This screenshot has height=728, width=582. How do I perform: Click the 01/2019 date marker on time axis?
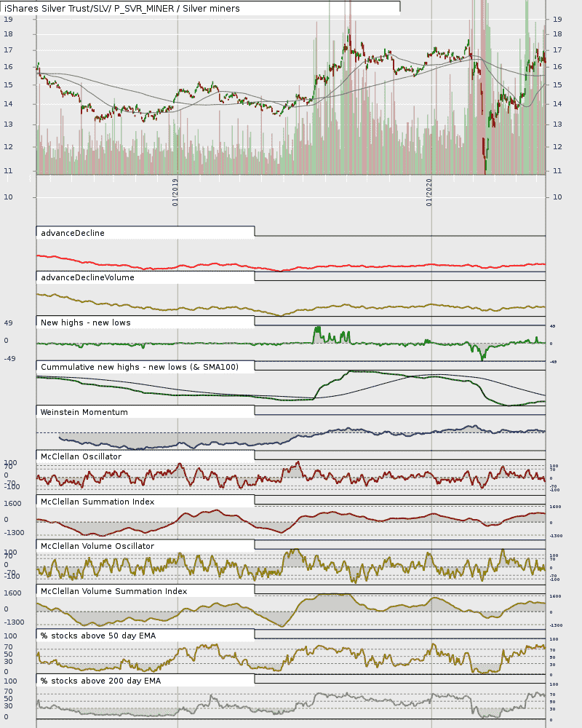[175, 192]
